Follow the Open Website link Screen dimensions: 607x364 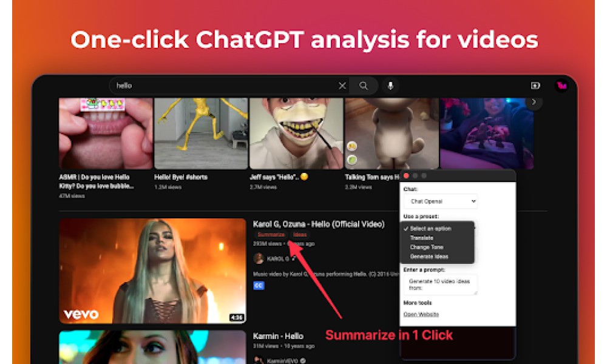(x=421, y=314)
